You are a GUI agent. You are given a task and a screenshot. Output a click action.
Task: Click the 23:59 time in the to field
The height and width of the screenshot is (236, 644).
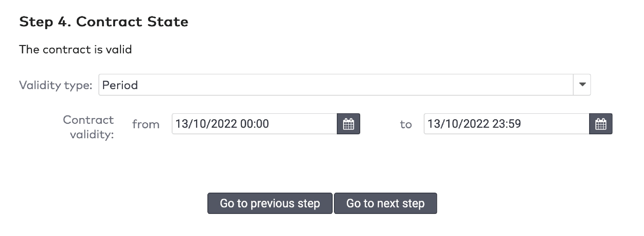pyautogui.click(x=506, y=124)
